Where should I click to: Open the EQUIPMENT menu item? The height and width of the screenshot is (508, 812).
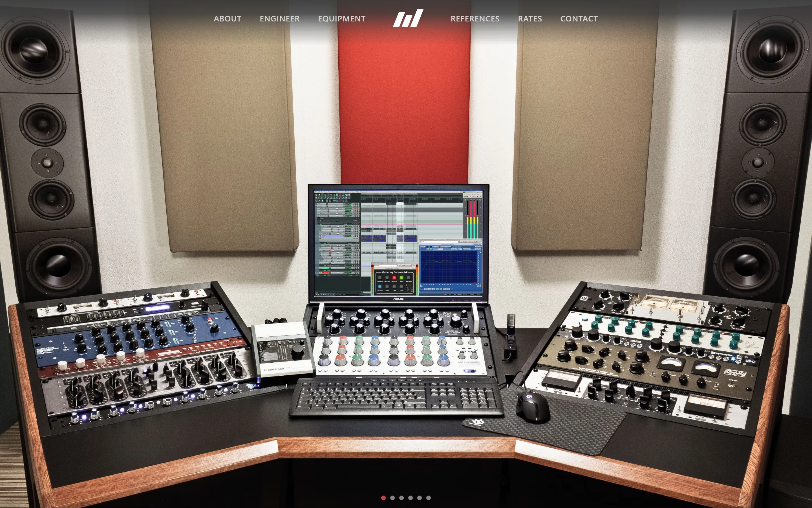click(x=342, y=18)
